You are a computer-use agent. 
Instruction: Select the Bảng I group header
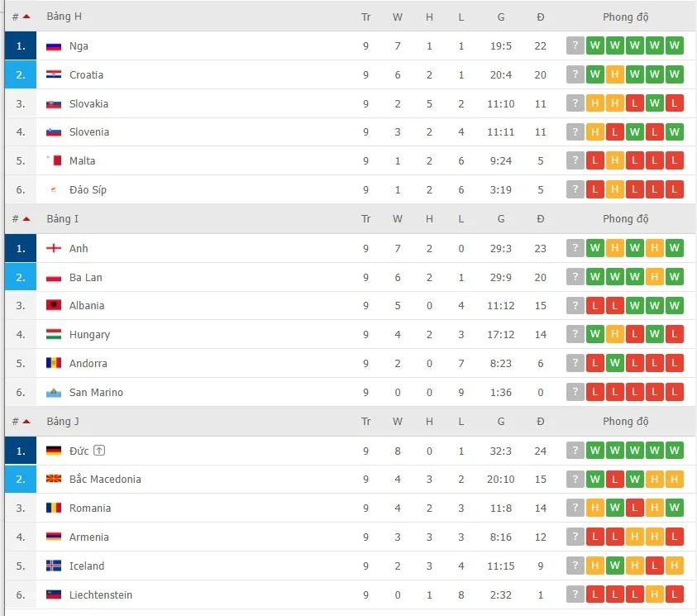click(x=62, y=218)
